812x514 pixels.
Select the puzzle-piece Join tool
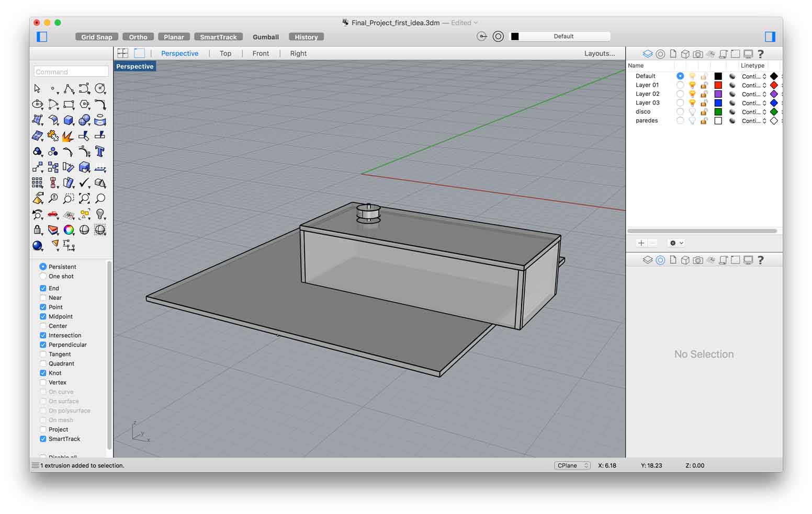coord(53,135)
